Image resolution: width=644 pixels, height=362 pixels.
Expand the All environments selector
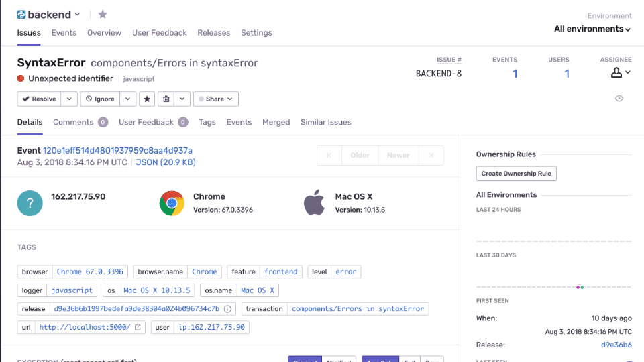point(592,29)
